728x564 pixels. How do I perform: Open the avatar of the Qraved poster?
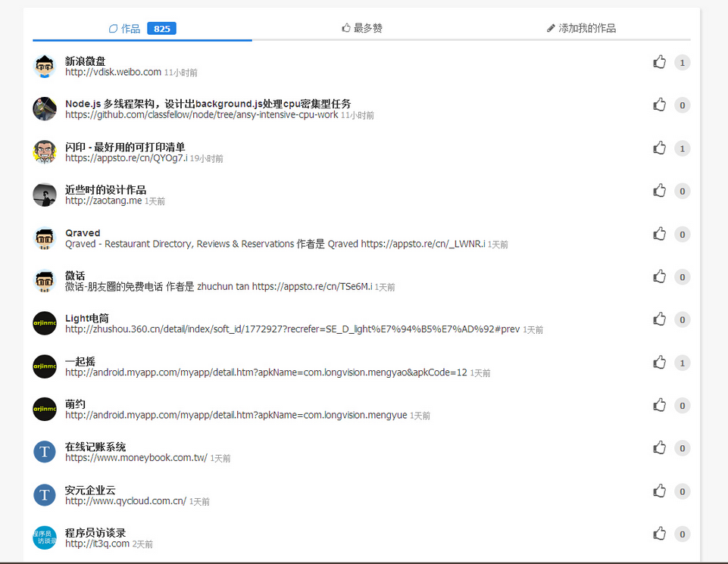45,238
